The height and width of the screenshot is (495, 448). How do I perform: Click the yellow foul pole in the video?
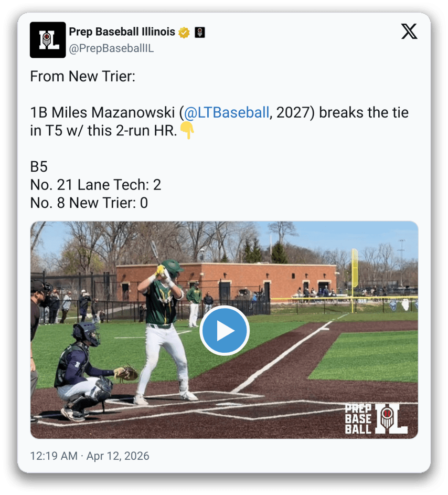click(x=354, y=279)
